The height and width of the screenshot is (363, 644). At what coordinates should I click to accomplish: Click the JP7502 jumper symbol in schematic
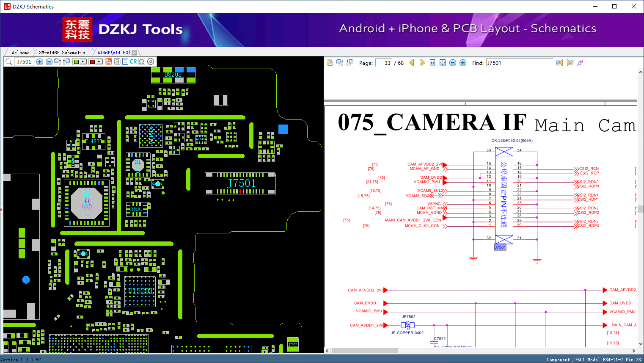(x=407, y=325)
